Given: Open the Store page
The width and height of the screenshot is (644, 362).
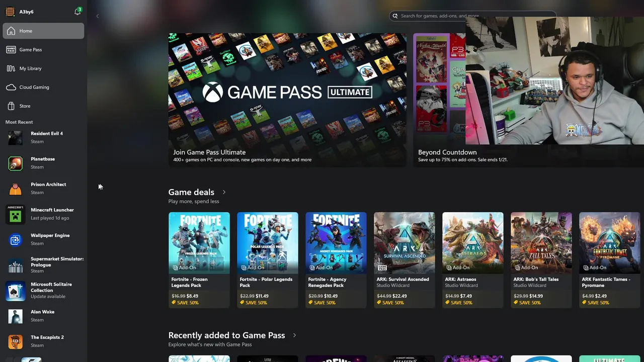Looking at the screenshot, I should (x=43, y=106).
